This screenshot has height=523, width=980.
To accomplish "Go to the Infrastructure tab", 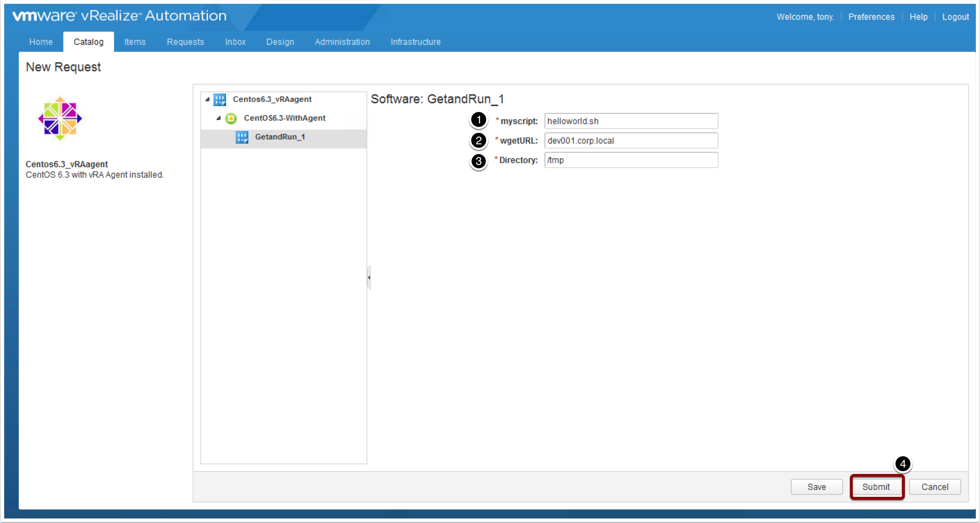I will point(416,42).
